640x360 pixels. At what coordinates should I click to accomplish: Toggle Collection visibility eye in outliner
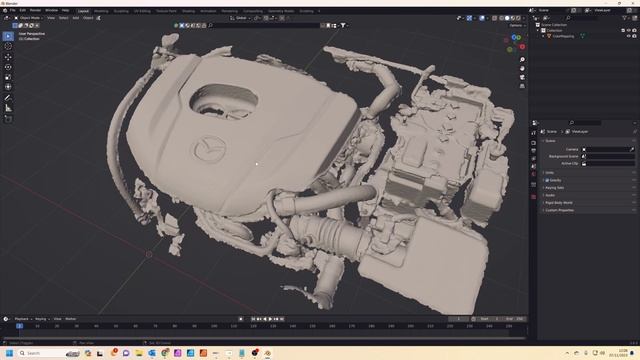point(629,31)
